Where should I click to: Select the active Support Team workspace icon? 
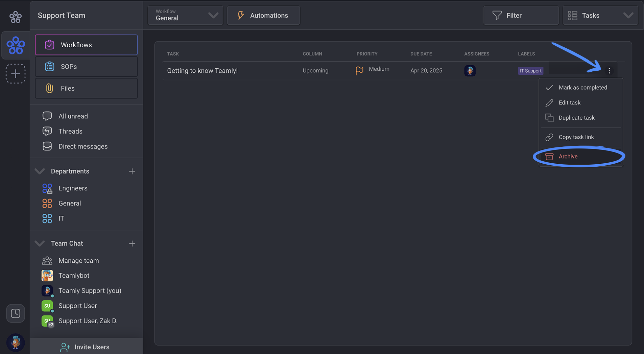pos(16,45)
